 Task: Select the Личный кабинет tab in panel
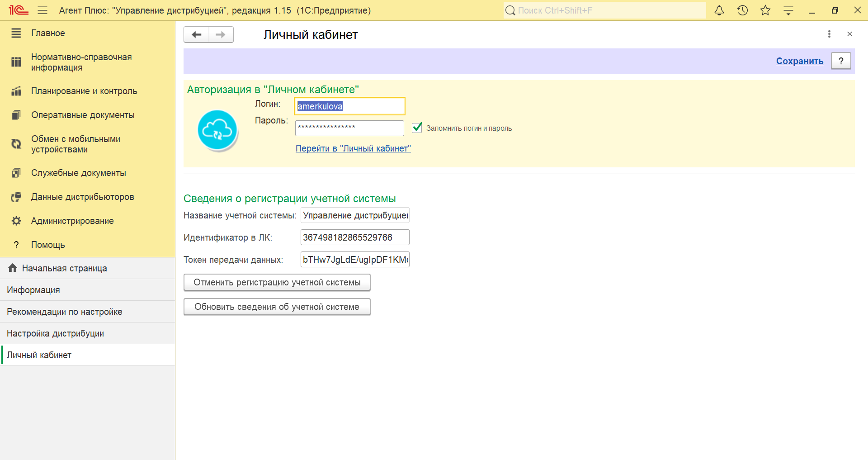[87, 355]
